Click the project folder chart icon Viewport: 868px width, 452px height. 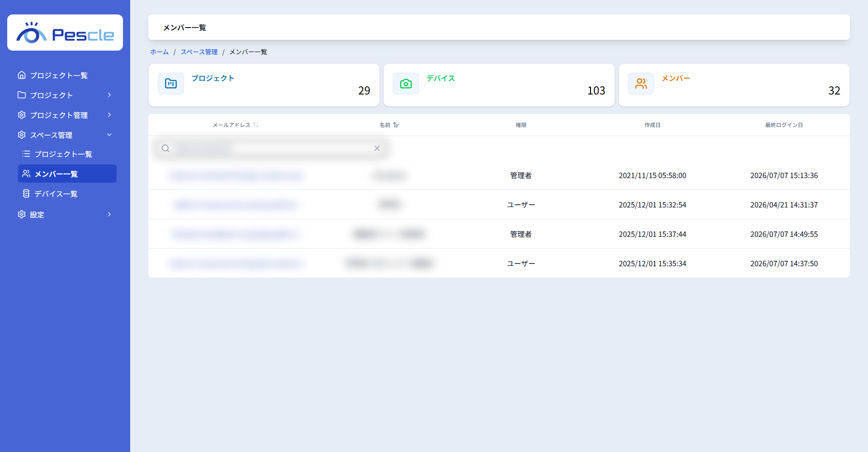coord(171,84)
